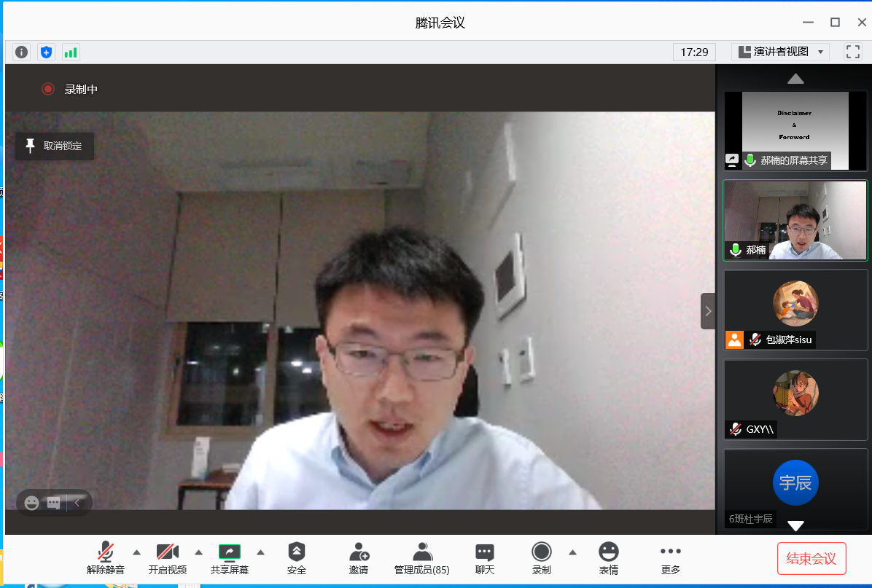The width and height of the screenshot is (872, 588).
Task: Open the 演讲者视图 view dropdown
Action: point(780,52)
